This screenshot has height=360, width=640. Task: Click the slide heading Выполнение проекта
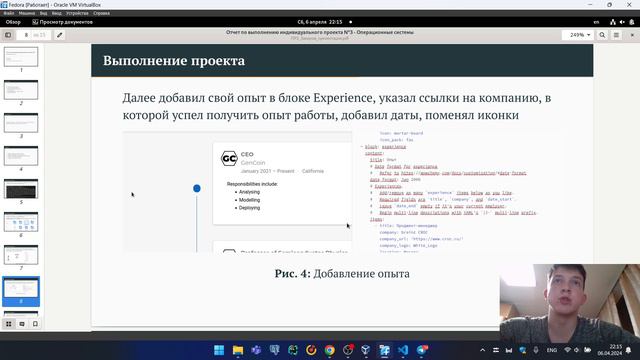[174, 61]
